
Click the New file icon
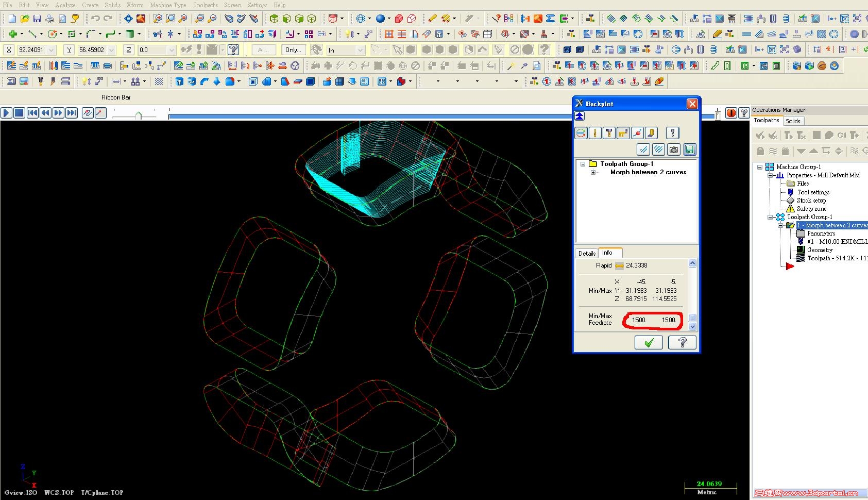tap(12, 19)
